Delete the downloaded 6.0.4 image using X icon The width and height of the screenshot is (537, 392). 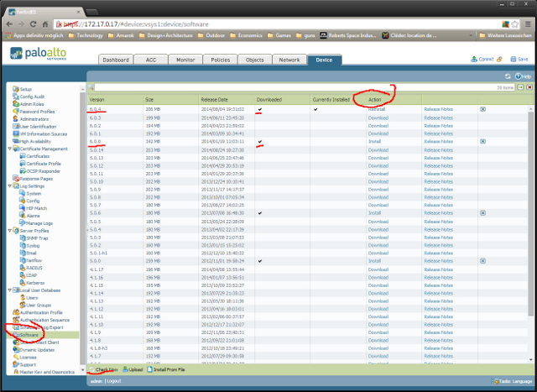(x=482, y=109)
